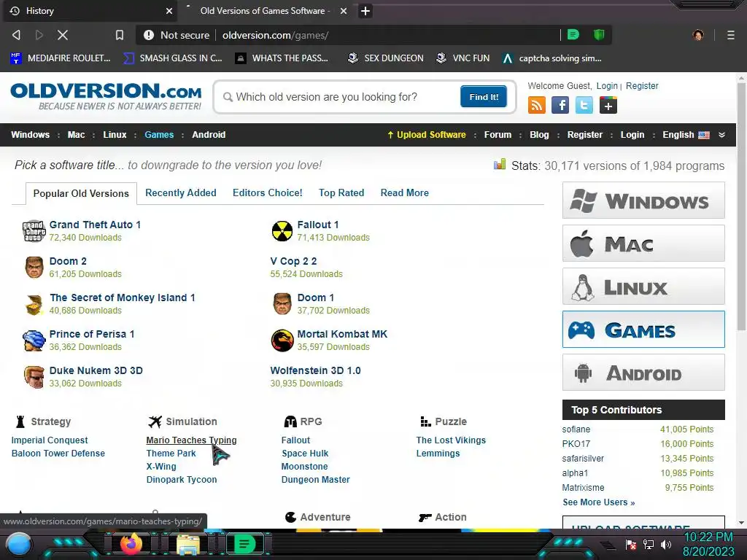Image resolution: width=747 pixels, height=560 pixels.
Task: Open V Cop 2 2 link
Action: (293, 261)
